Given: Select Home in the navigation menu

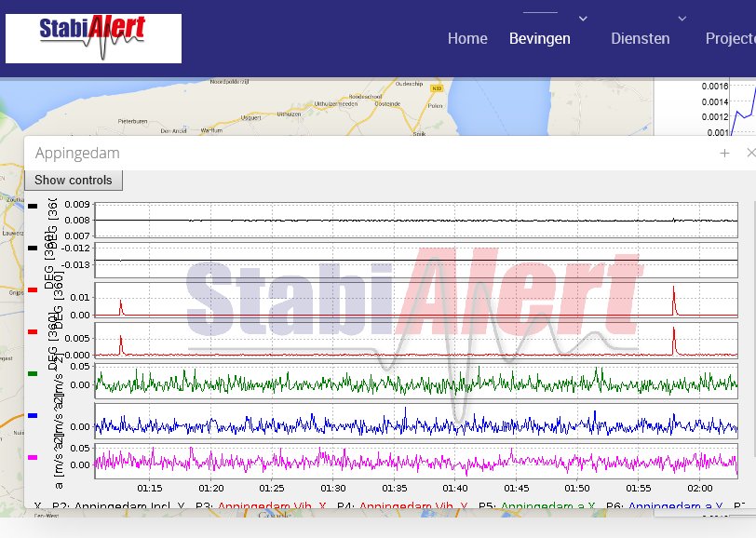Looking at the screenshot, I should 467,38.
